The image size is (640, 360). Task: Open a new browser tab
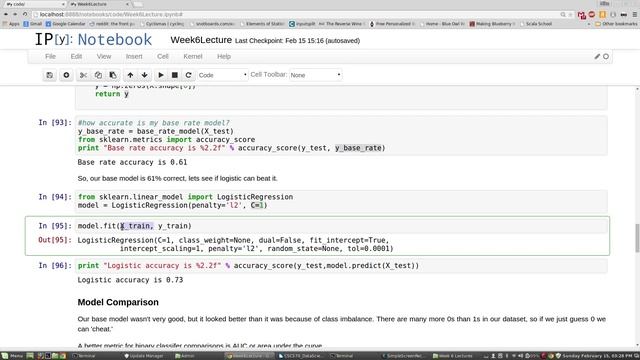click(138, 4)
